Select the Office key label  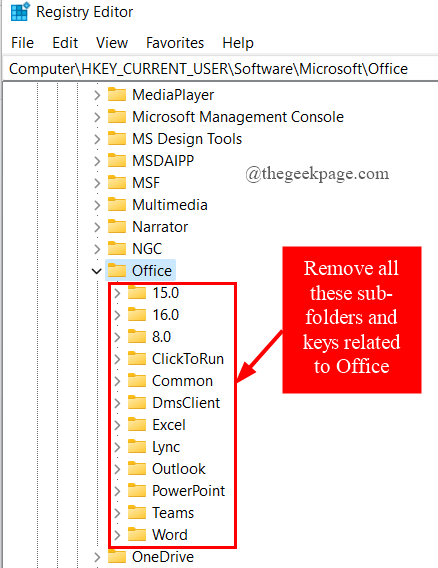pos(152,271)
